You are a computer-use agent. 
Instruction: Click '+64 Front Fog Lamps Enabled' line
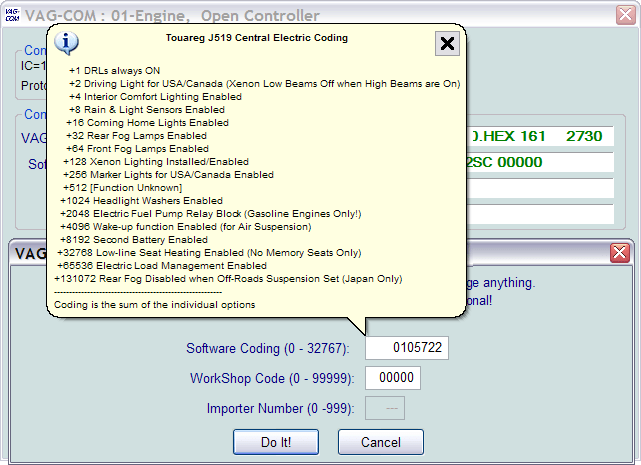(x=137, y=149)
